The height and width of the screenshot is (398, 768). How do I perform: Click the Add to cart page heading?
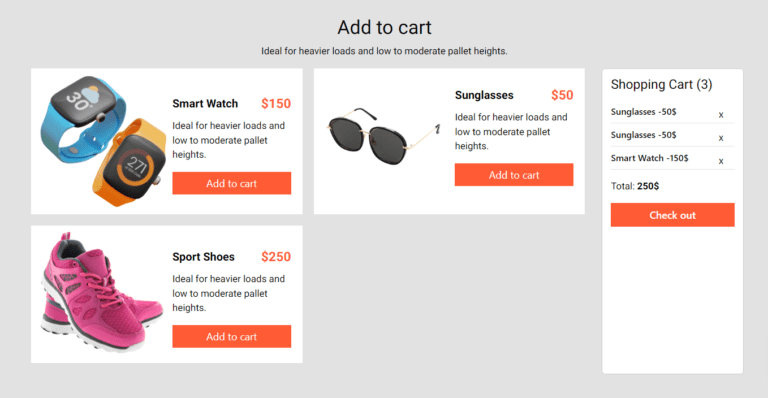click(x=384, y=27)
